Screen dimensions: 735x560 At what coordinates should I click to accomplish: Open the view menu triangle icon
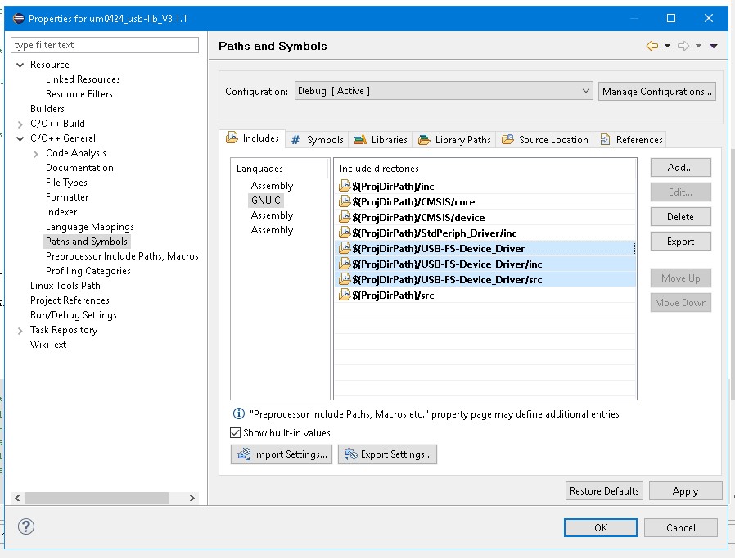[714, 46]
